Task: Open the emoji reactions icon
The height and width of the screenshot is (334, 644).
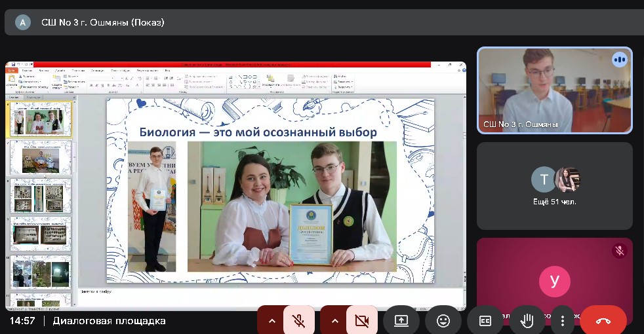Action: (x=443, y=321)
